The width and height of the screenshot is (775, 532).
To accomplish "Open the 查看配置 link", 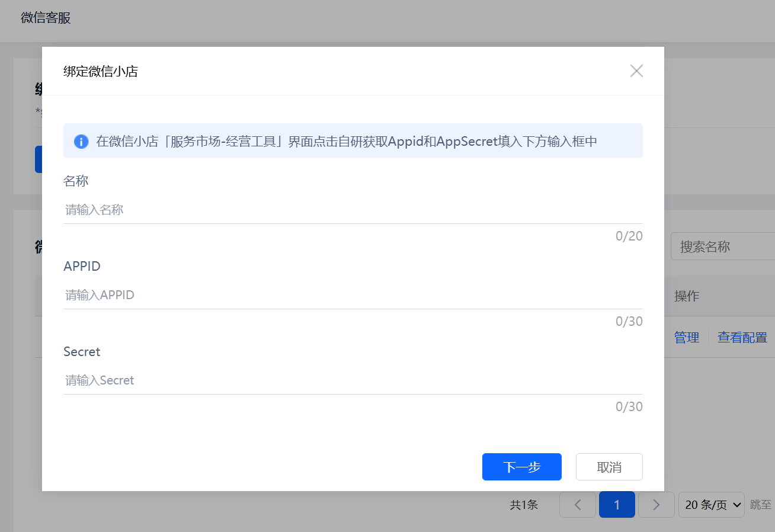I will coord(742,338).
